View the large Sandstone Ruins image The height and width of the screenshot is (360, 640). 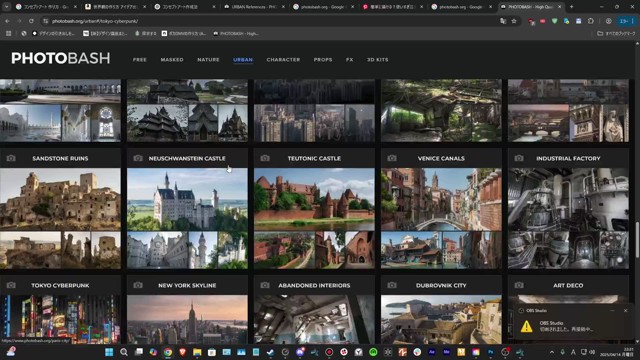point(60,199)
